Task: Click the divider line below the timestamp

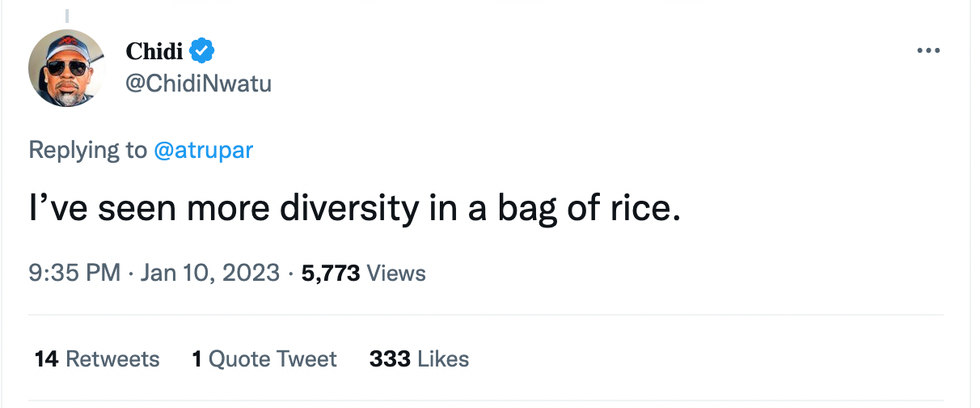Action: 490,315
